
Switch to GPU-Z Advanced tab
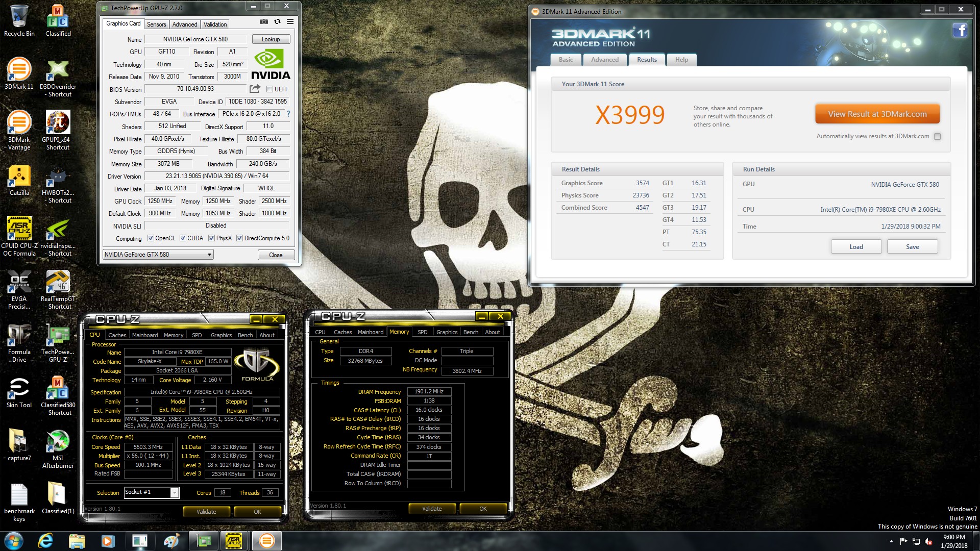pos(185,24)
